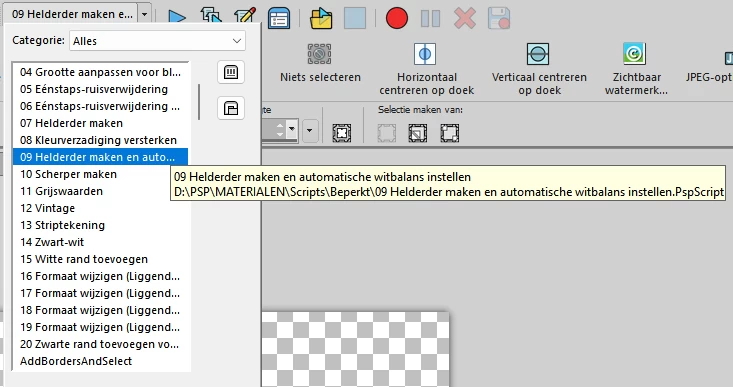Click the Niets selecteren icon

319,54
